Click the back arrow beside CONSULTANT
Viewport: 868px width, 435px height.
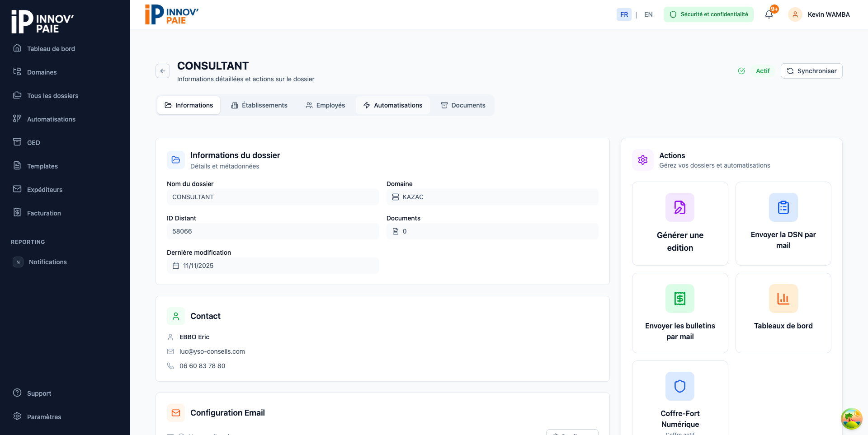coord(163,71)
